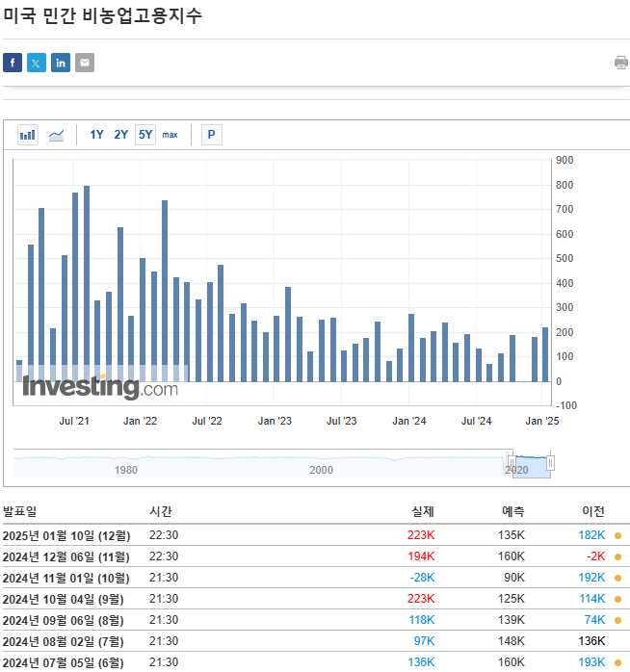Click the 예측 column header
The image size is (630, 672).
(x=513, y=512)
